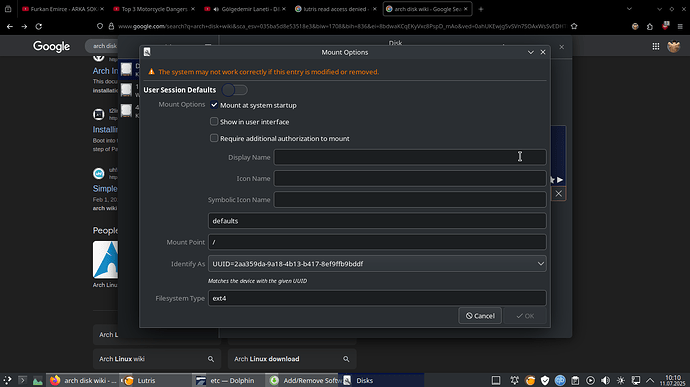
Task: Open the Google apps grid icon
Action: [x=656, y=46]
